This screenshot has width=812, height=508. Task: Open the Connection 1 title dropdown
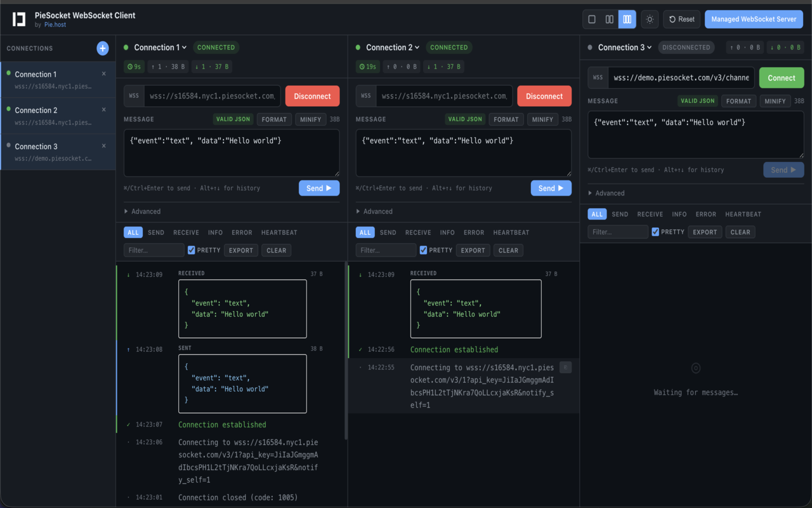click(x=160, y=48)
